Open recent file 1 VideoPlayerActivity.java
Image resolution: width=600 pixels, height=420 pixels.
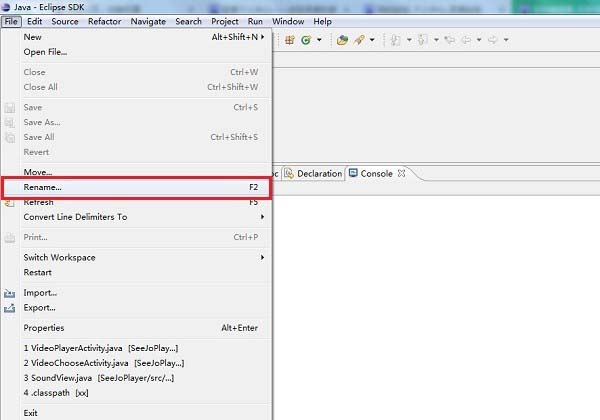[137, 348]
